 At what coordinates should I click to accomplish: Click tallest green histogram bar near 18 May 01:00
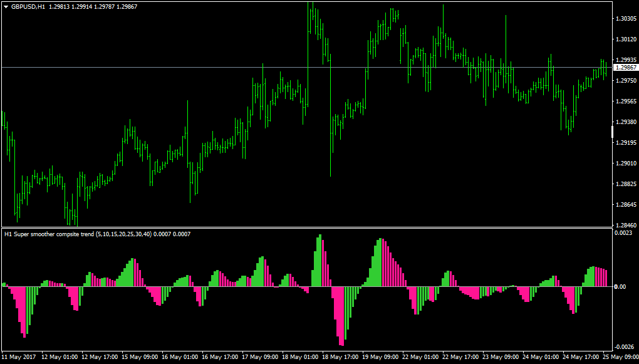(x=320, y=261)
